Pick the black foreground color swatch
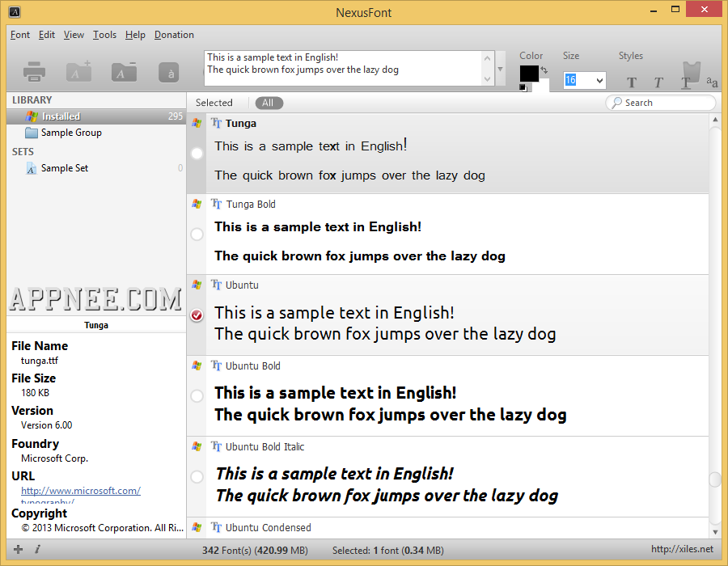 point(528,74)
